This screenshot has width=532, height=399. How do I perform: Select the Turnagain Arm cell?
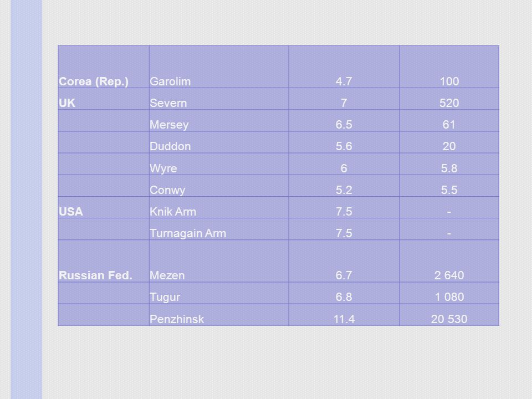tap(219, 229)
